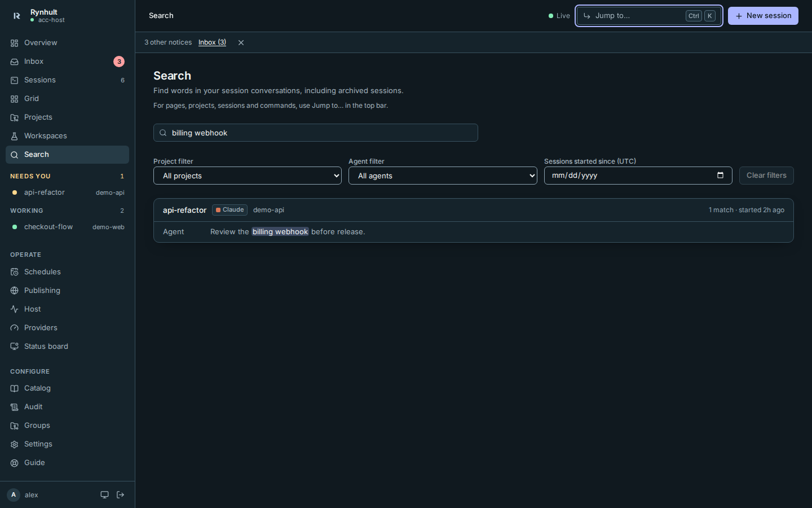Screen dimensions: 812x508
Task: Dismiss the notices bar with X
Action: tap(241, 42)
